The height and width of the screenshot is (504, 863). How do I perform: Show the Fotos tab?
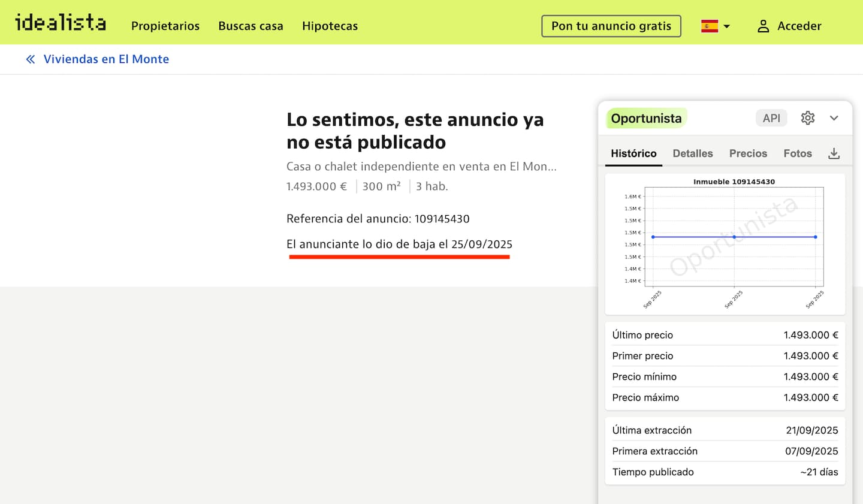(798, 153)
